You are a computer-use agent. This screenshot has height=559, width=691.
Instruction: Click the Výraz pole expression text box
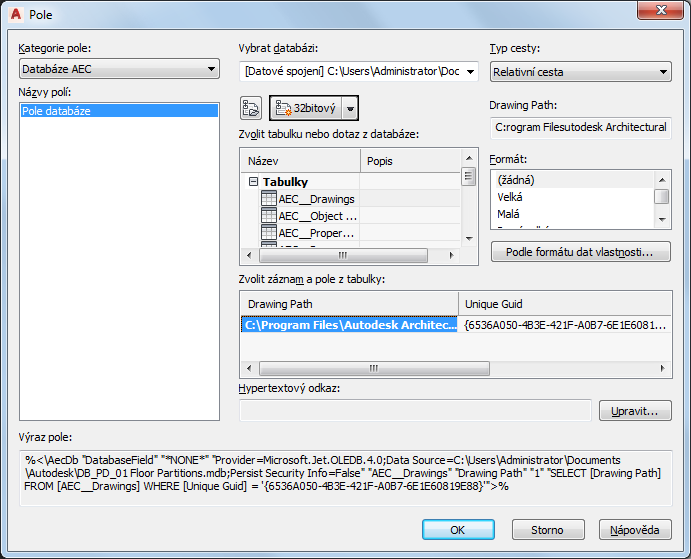pos(346,478)
